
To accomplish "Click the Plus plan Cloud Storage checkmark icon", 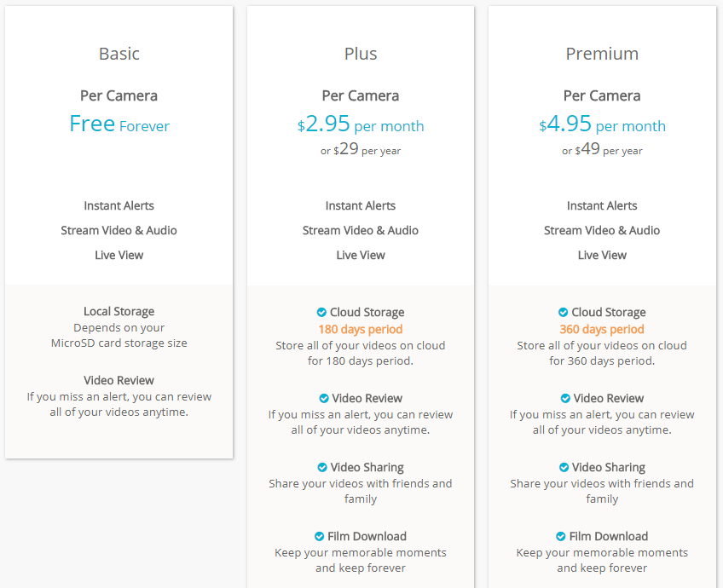I will [321, 313].
